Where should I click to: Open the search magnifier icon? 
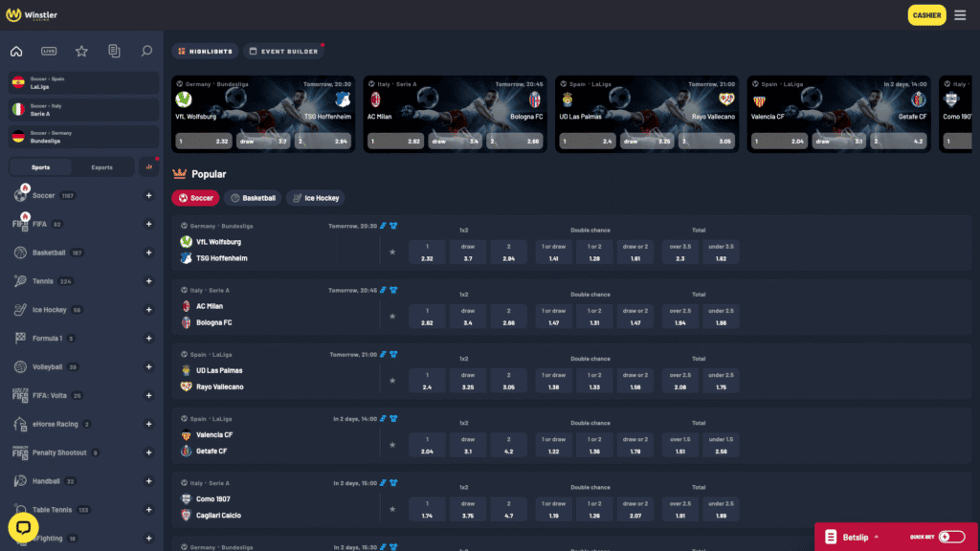point(146,52)
